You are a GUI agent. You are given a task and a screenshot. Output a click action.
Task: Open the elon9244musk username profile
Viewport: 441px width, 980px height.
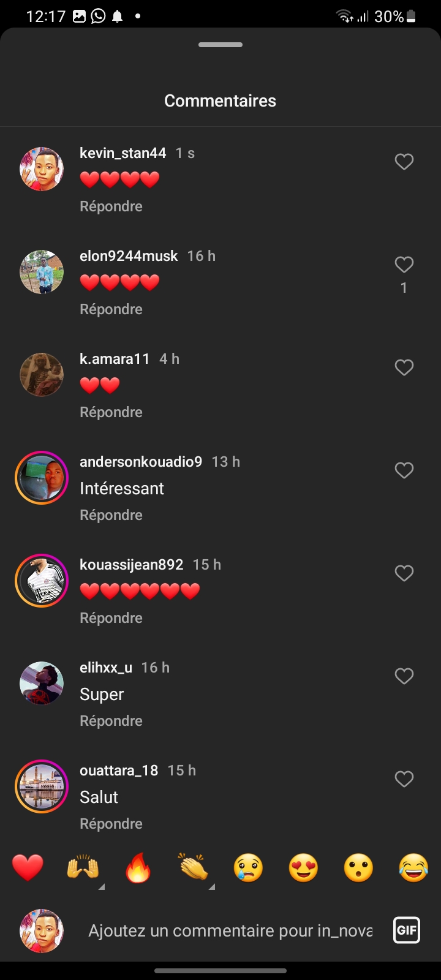click(x=129, y=256)
